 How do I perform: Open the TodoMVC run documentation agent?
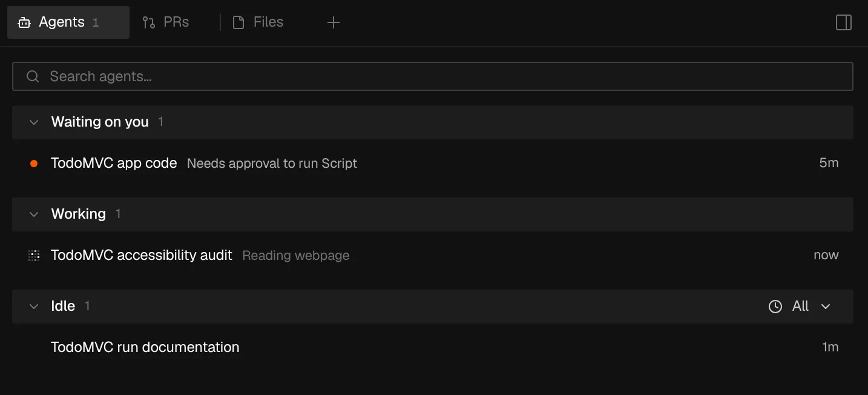pyautogui.click(x=433, y=347)
